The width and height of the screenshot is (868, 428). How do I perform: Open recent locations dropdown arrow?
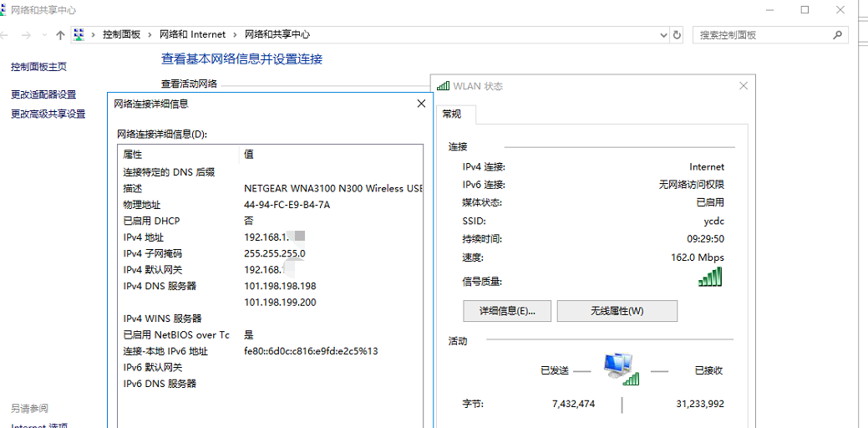click(x=45, y=35)
